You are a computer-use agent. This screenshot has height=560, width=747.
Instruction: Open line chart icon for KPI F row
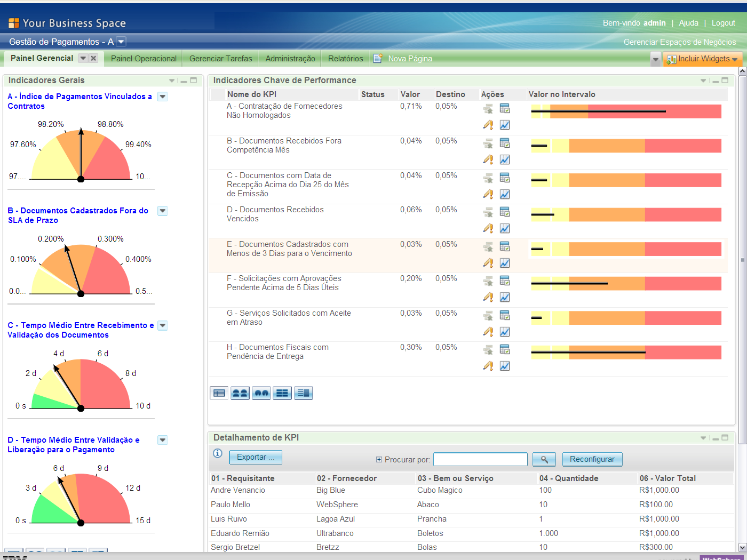505,297
